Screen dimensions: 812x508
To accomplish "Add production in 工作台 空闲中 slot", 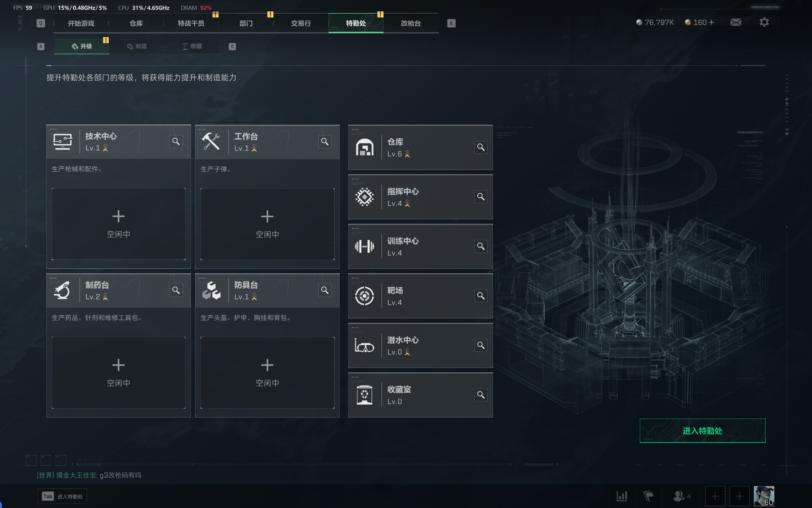I will pos(267,224).
